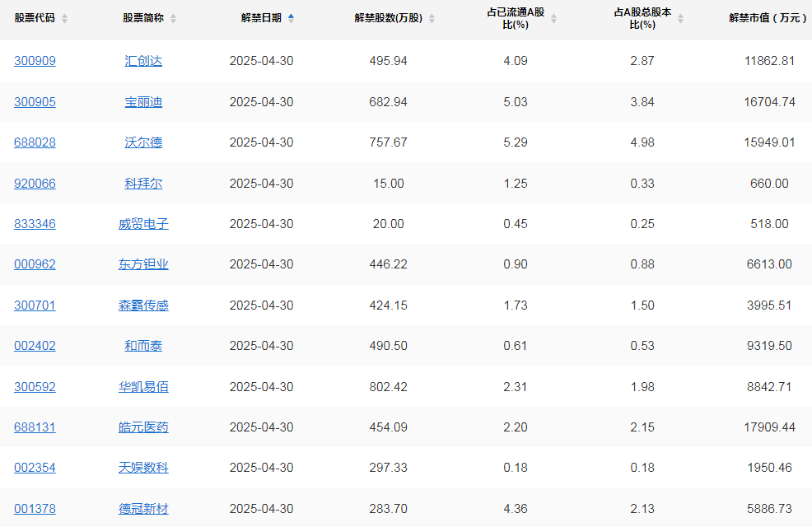Toggle the 解禁日期 sort arrow icon
Image resolution: width=812 pixels, height=527 pixels.
tap(291, 18)
